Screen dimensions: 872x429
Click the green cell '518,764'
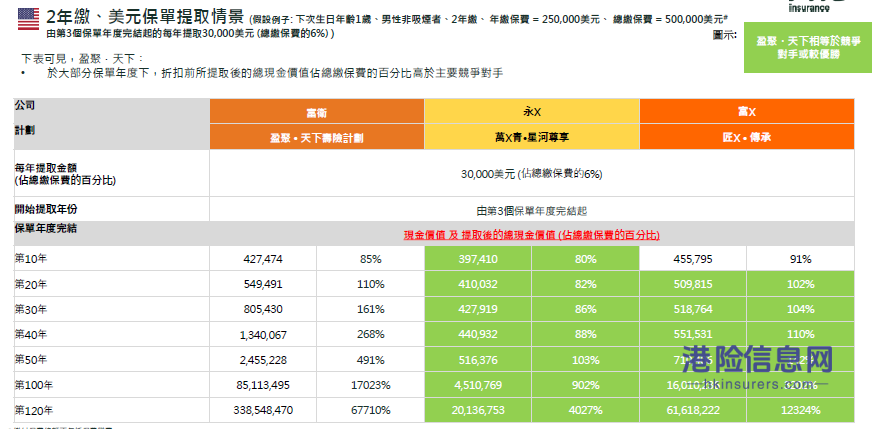693,309
